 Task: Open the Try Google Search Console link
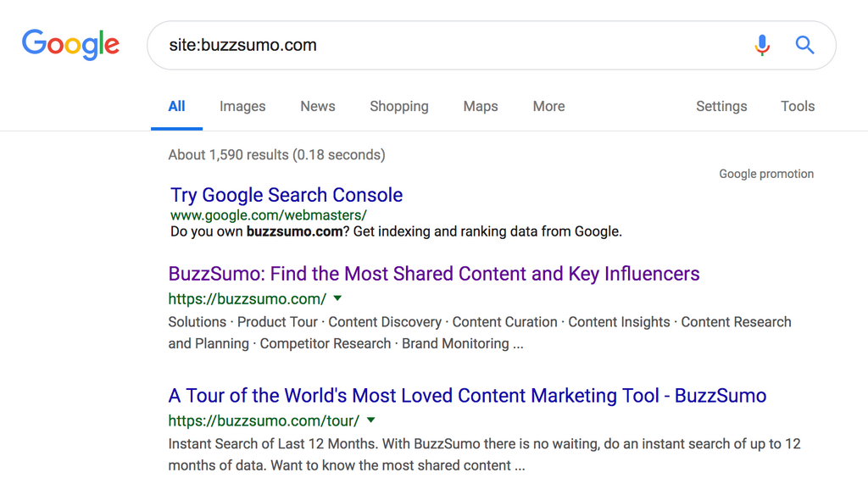287,195
